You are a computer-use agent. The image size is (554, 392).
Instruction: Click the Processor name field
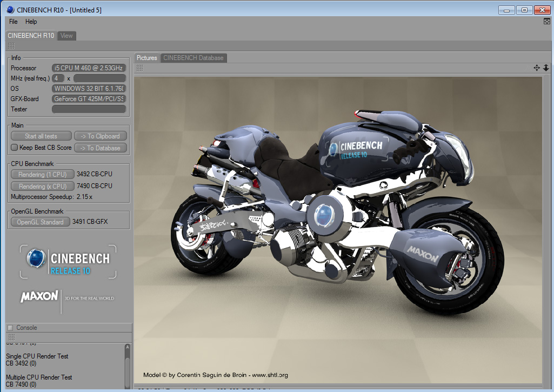(x=89, y=68)
